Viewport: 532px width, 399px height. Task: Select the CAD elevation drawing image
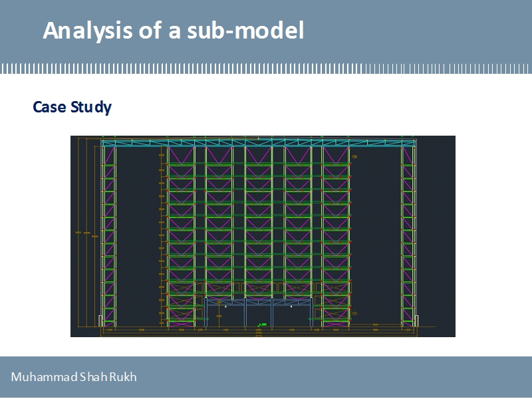pyautogui.click(x=263, y=236)
